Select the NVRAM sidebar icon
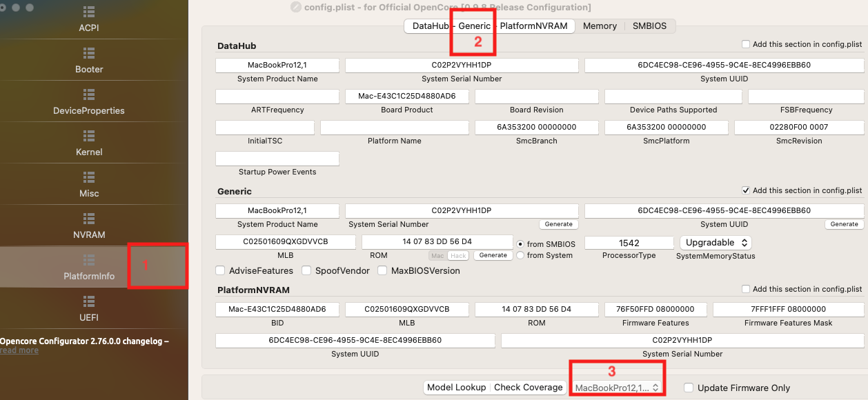Screen dimensions: 868x400 pos(89,219)
